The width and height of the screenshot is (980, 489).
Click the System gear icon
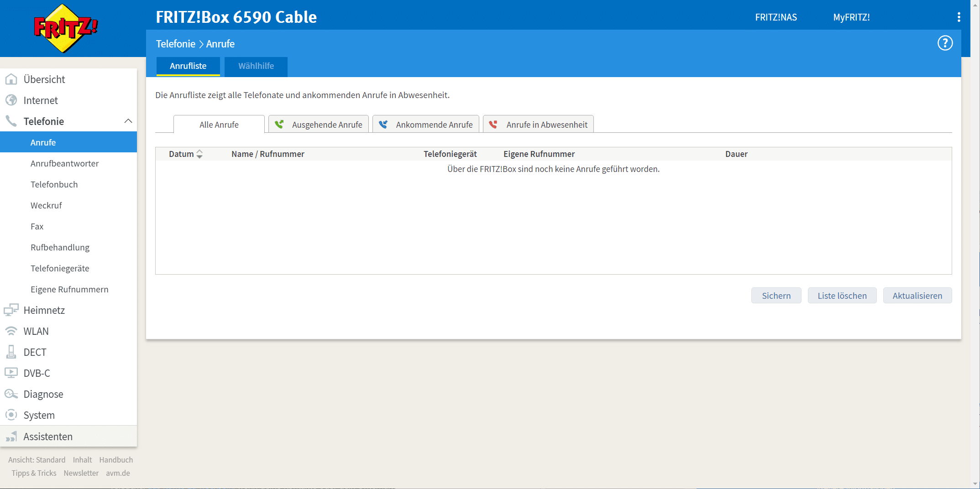pos(11,415)
